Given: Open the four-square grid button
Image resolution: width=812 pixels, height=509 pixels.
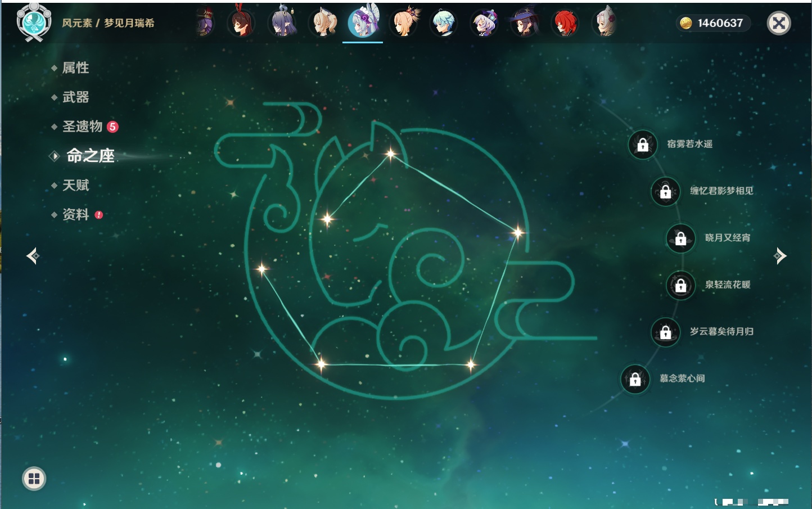Looking at the screenshot, I should coord(34,479).
